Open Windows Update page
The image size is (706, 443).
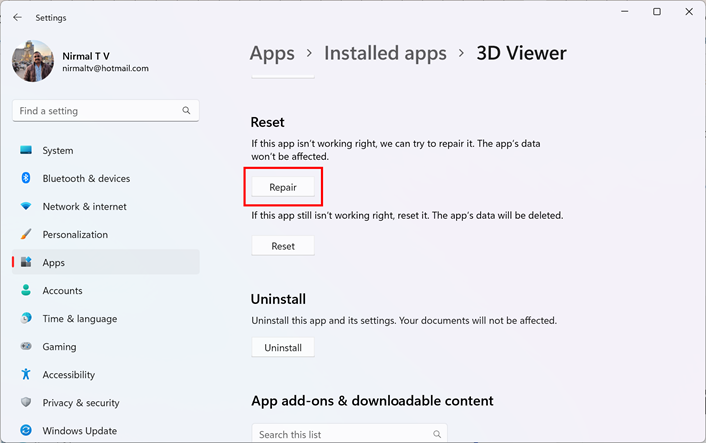point(106,430)
